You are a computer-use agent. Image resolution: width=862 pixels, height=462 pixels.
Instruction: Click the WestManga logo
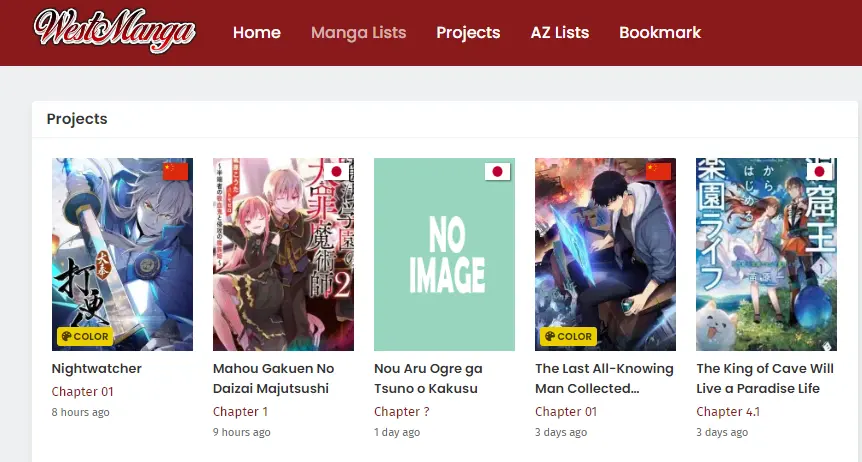[115, 30]
